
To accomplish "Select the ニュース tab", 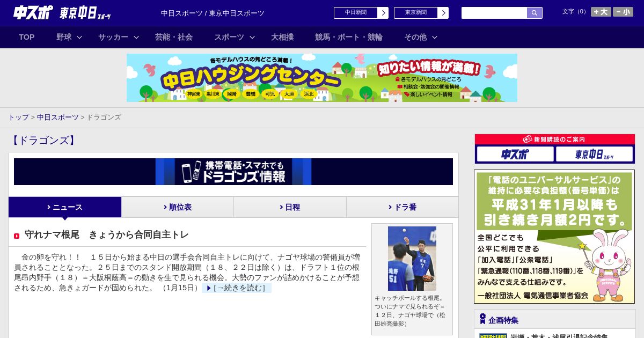I will [65, 207].
